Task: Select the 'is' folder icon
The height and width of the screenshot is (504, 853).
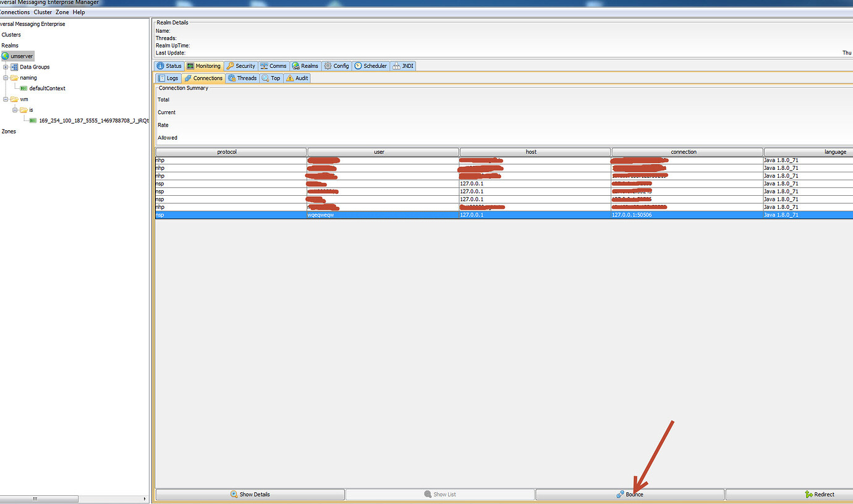Action: click(x=23, y=110)
